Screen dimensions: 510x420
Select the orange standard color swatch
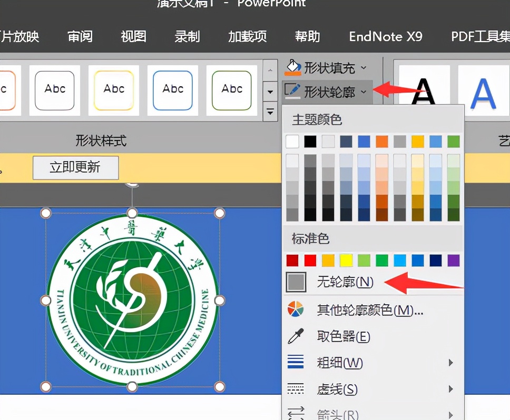pos(328,260)
